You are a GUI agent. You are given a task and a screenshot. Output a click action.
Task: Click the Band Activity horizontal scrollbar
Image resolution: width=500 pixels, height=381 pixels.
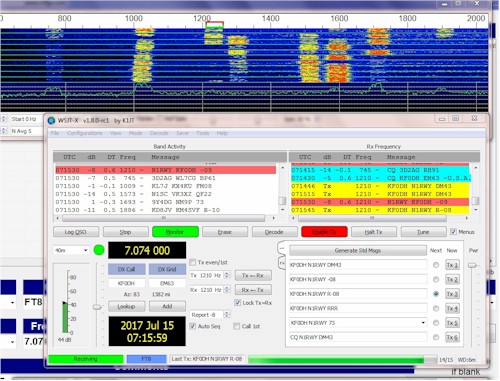pyautogui.click(x=164, y=218)
